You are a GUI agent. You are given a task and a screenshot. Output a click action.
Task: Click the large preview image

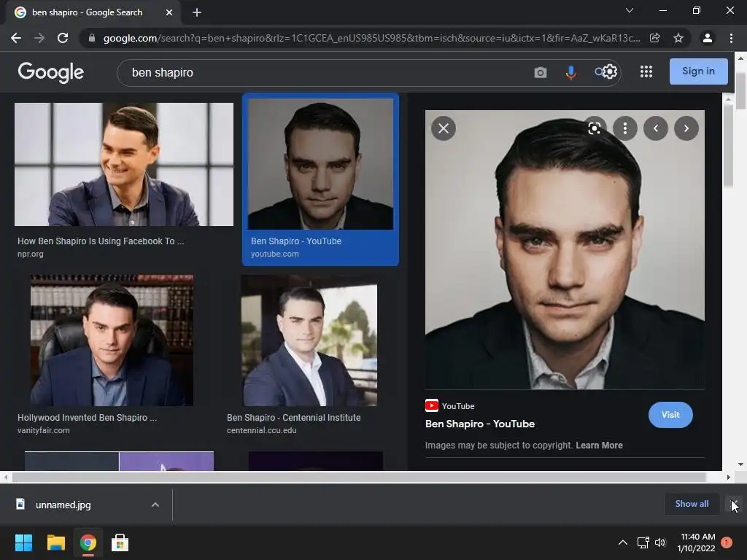point(565,249)
